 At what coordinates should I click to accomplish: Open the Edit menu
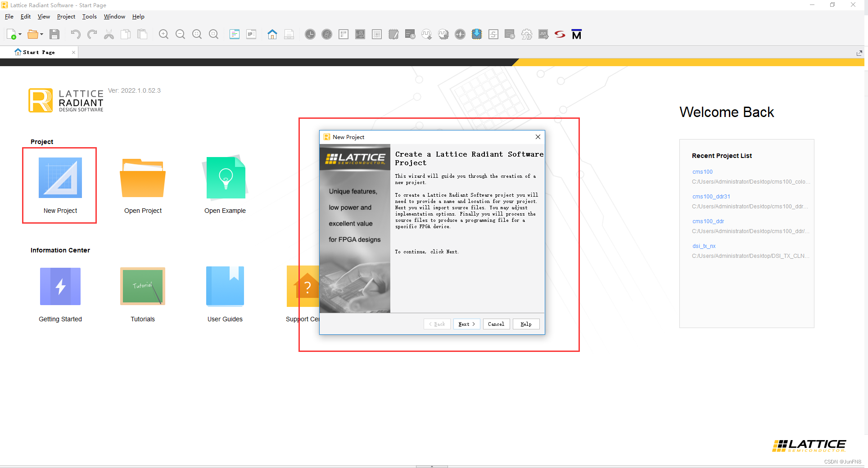(x=26, y=17)
